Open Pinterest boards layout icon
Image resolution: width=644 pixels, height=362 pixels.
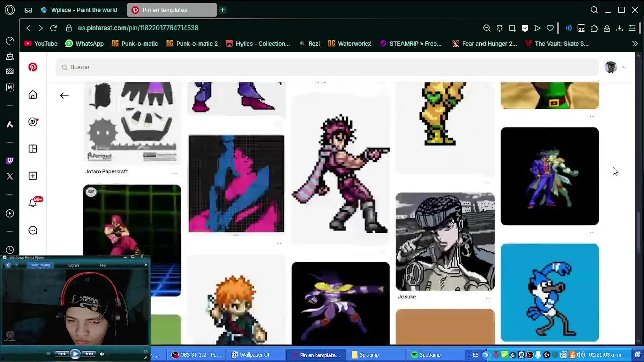click(x=33, y=149)
